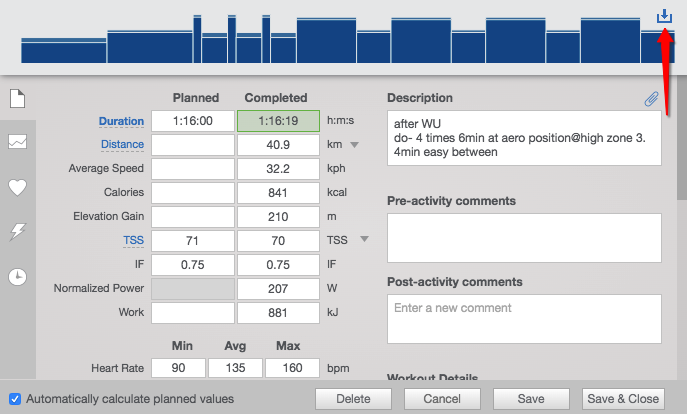687x414 pixels.
Task: Click the planned Distance field
Action: [x=193, y=145]
